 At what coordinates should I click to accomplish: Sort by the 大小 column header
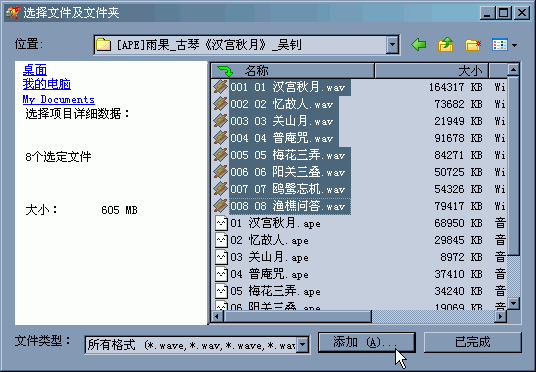tap(432, 71)
